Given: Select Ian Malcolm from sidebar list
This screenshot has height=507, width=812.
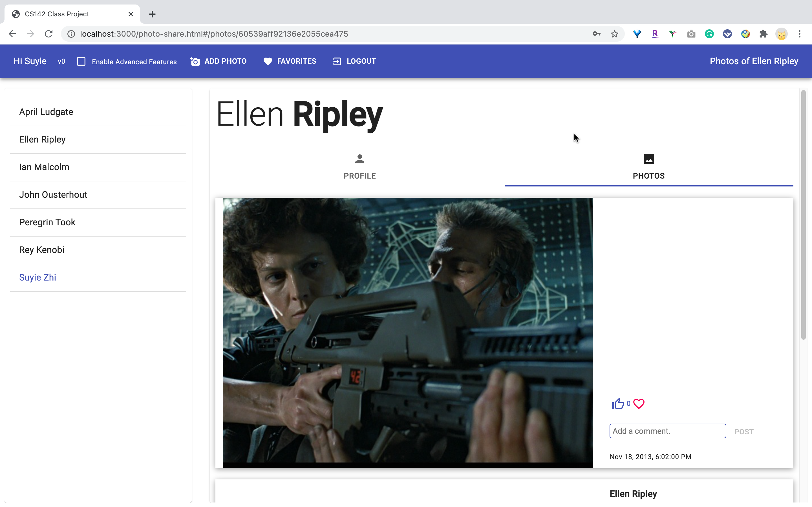Looking at the screenshot, I should tap(44, 167).
